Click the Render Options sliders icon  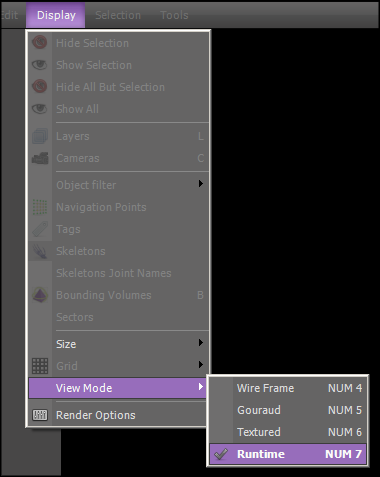(x=40, y=415)
